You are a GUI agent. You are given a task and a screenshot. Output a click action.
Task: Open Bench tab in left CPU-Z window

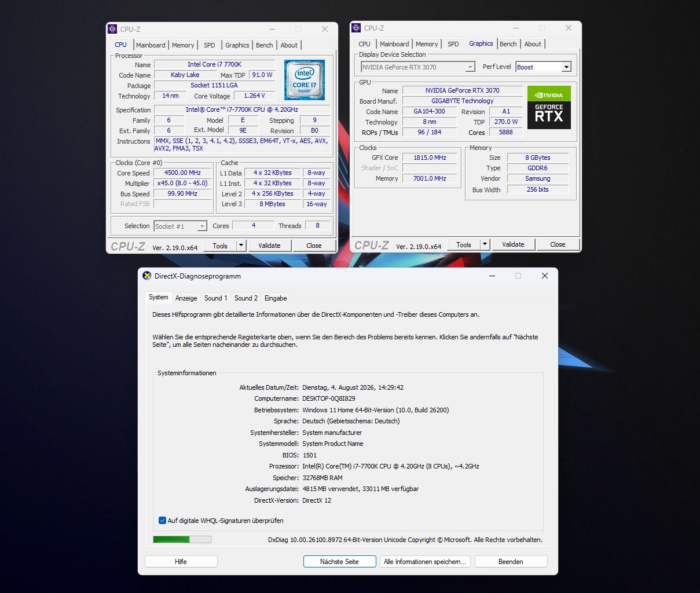(x=265, y=45)
